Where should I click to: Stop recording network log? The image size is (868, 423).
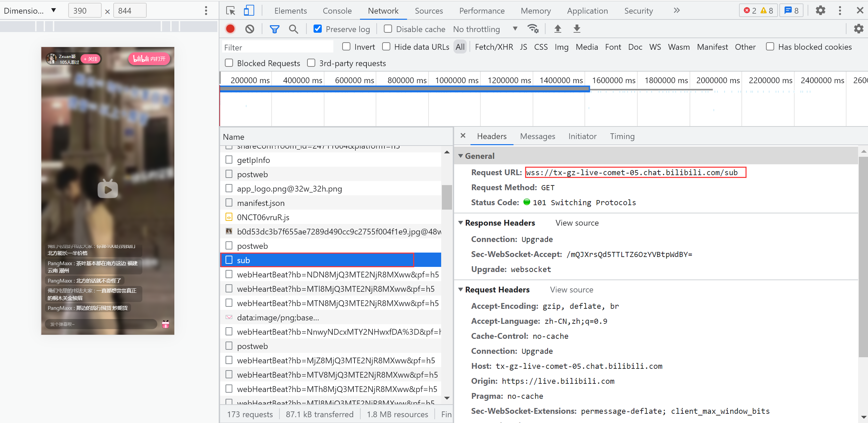(230, 29)
